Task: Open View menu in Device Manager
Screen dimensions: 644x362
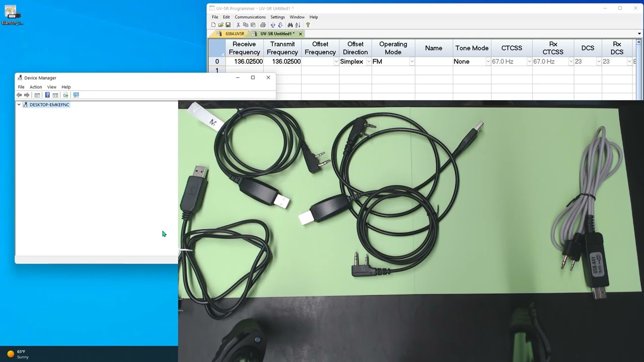Action: point(52,87)
